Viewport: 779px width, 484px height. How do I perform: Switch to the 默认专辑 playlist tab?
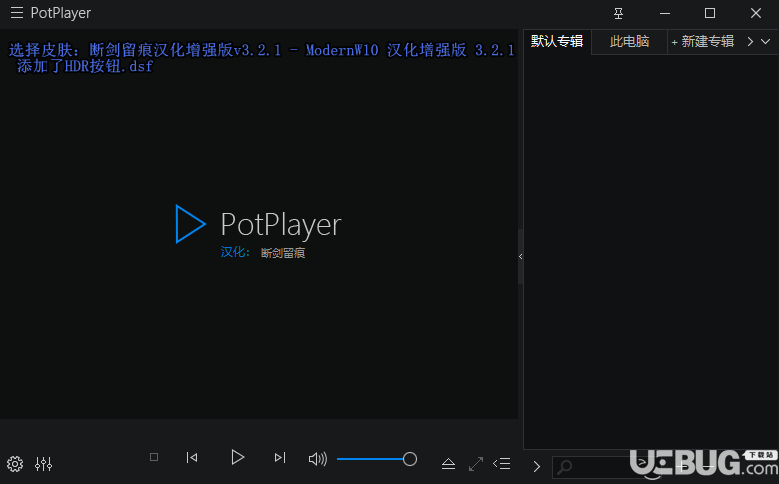pyautogui.click(x=557, y=41)
